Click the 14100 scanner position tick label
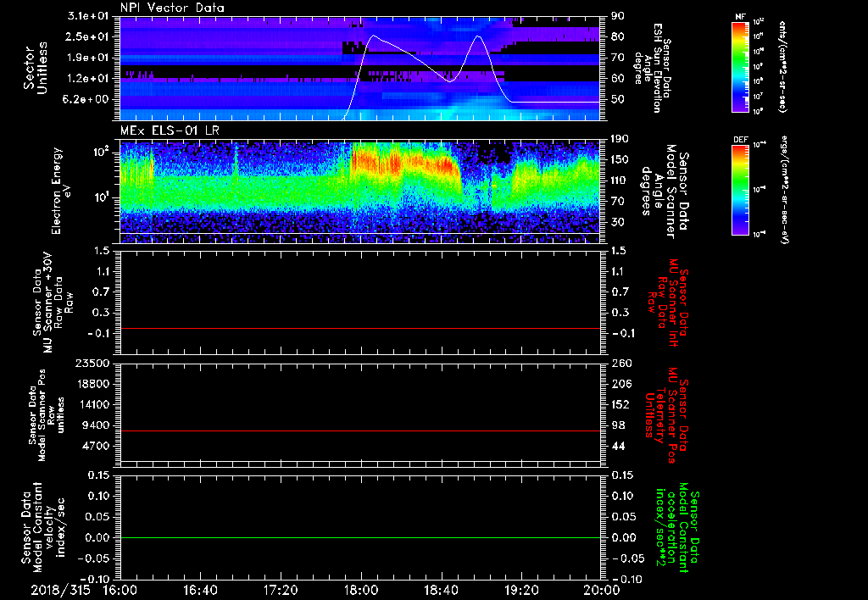 93,404
